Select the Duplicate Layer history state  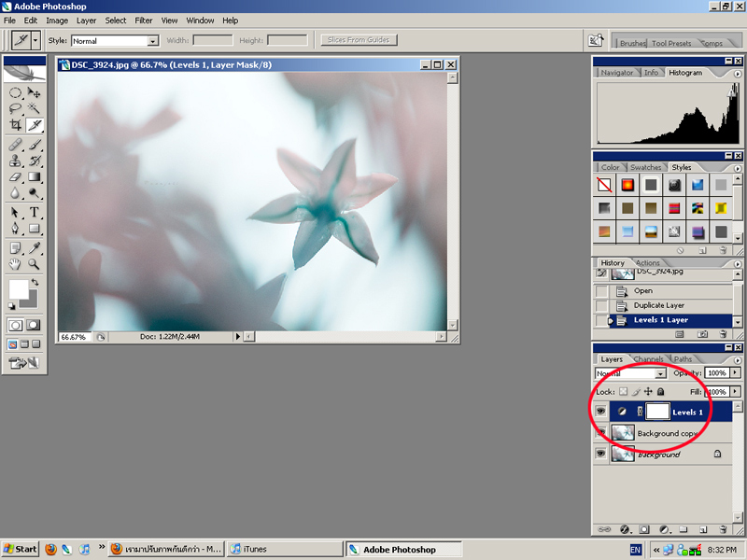660,305
